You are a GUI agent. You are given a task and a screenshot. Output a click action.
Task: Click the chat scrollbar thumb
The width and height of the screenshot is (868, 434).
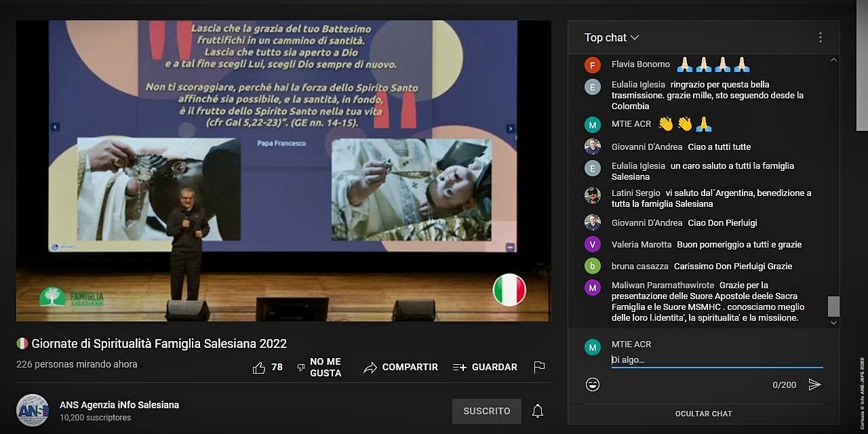pyautogui.click(x=833, y=307)
